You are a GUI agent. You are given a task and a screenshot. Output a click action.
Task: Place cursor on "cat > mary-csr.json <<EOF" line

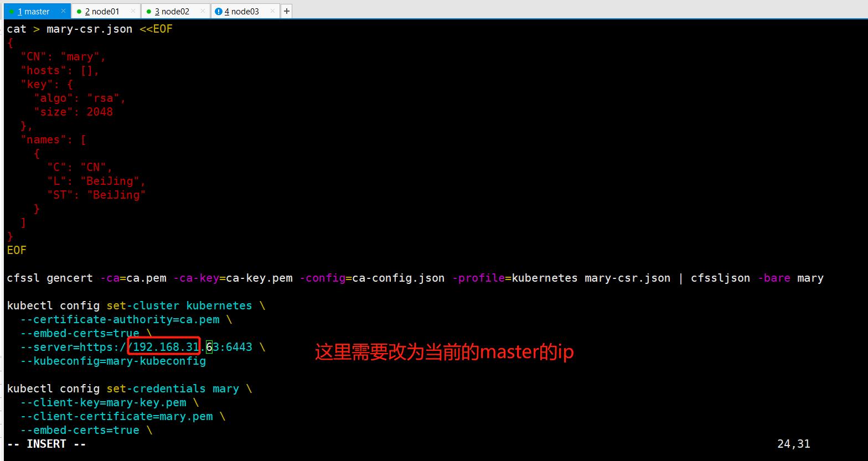point(90,29)
